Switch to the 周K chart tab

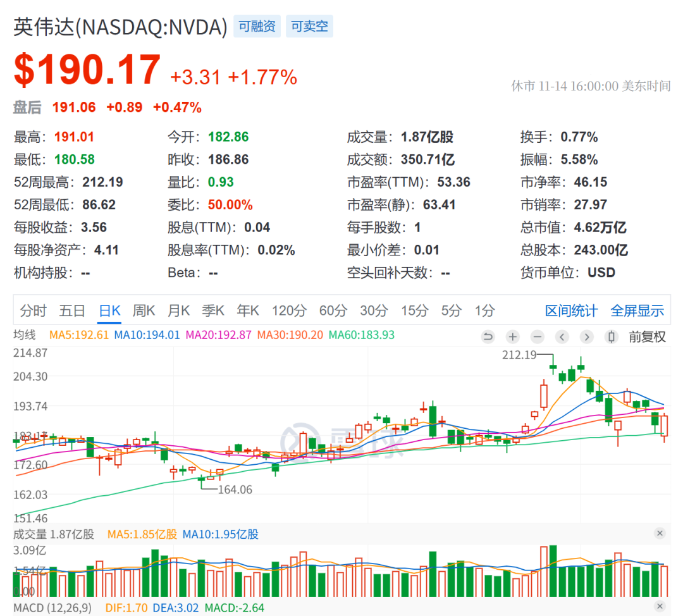[144, 311]
